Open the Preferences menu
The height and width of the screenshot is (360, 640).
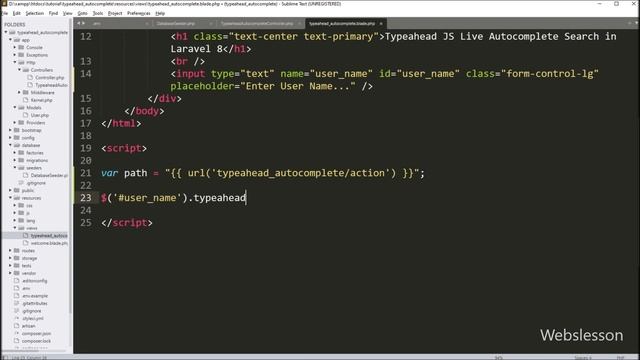coord(139,13)
